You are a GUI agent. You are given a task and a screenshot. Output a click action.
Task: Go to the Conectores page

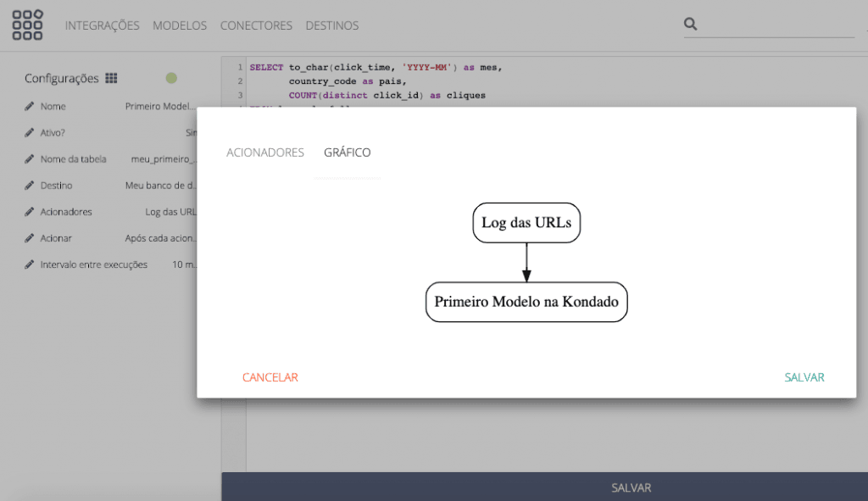pos(256,25)
